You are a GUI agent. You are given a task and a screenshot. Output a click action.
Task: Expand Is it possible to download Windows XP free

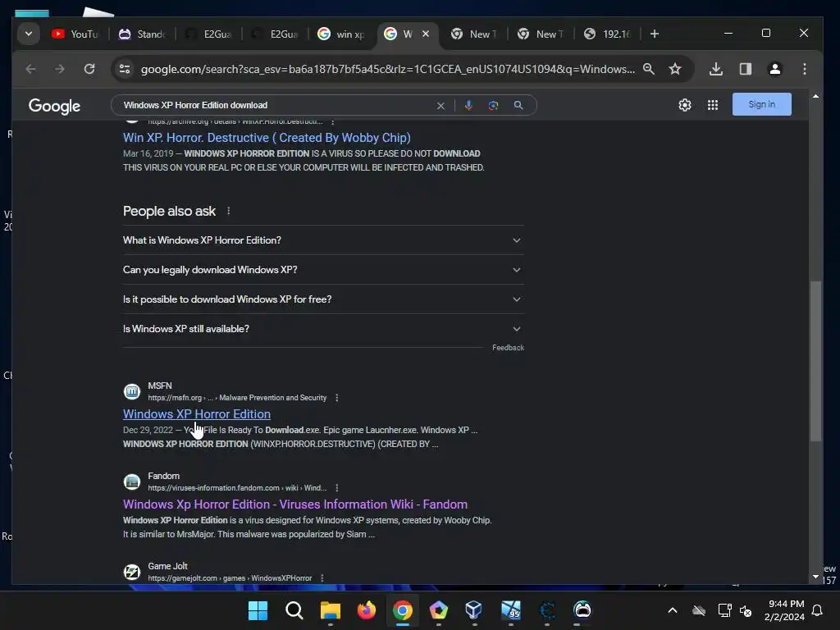point(323,299)
